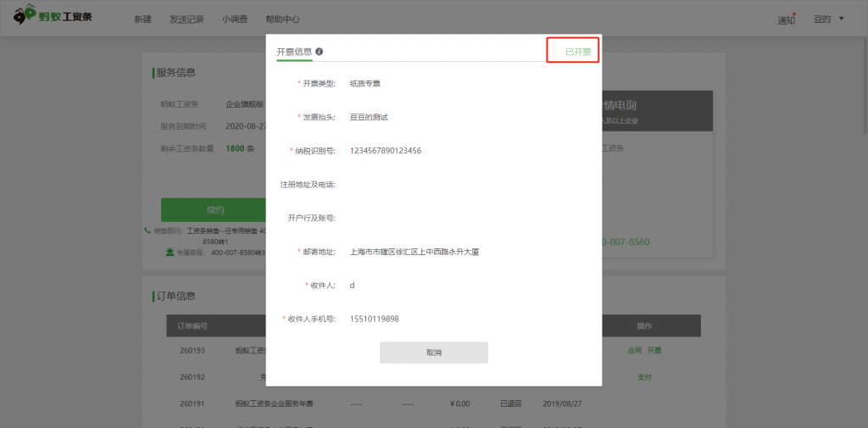Go to 发送记录 in the navbar

[186, 19]
